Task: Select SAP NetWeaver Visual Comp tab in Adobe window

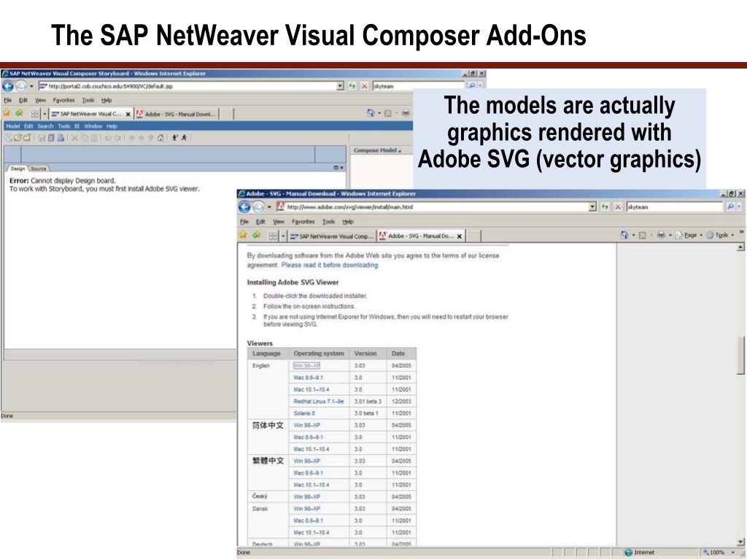Action: (x=332, y=236)
